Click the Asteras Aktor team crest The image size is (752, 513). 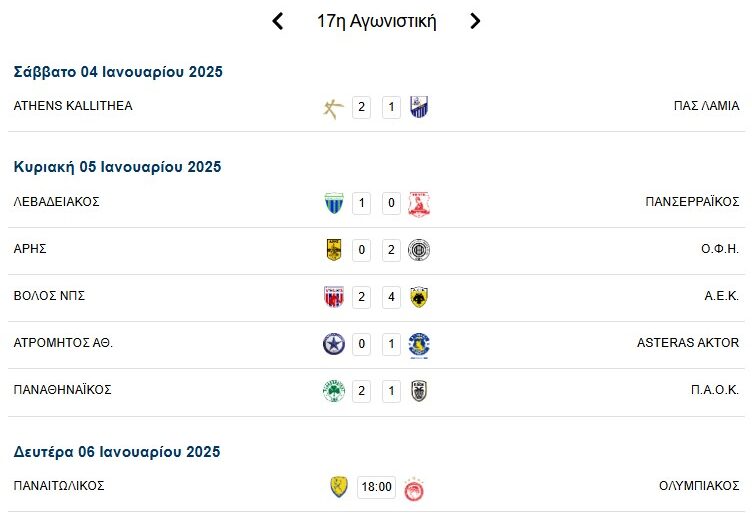(419, 345)
